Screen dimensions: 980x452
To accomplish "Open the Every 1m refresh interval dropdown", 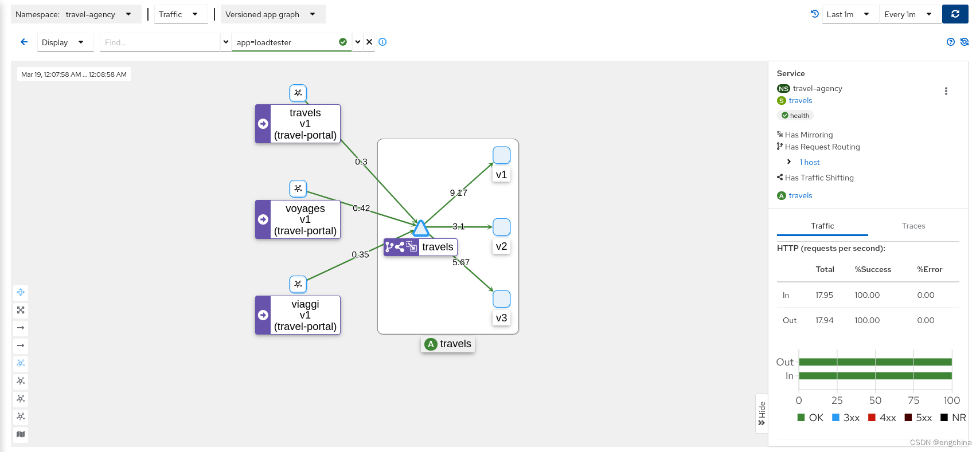I will point(908,14).
